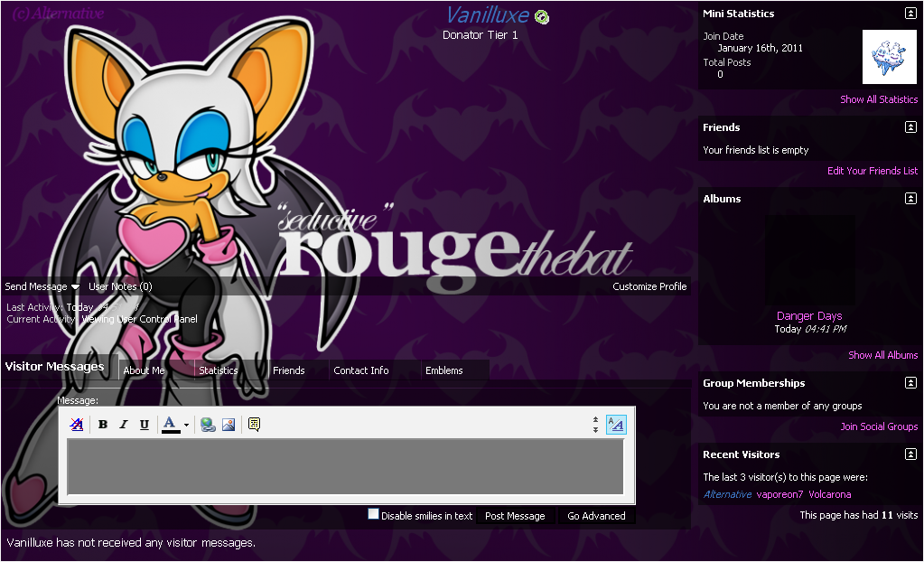Viewport: 924px width, 562px height.
Task: Collapse the Recent Visitors block
Action: click(x=910, y=454)
